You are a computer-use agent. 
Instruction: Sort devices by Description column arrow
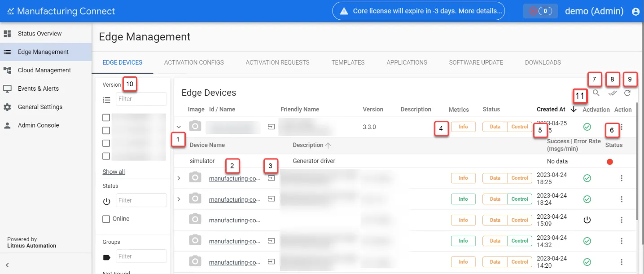(x=328, y=145)
